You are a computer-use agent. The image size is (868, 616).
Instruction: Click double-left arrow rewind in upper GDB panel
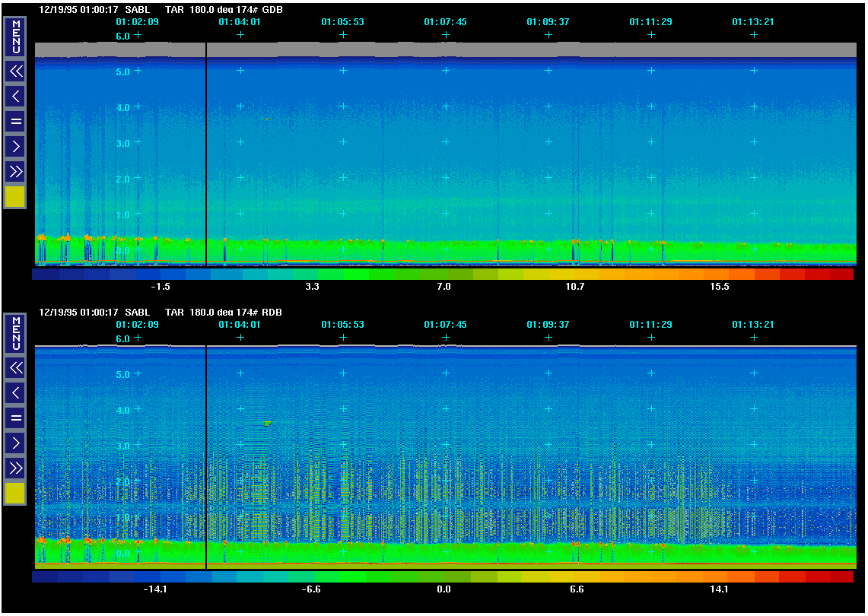click(15, 71)
